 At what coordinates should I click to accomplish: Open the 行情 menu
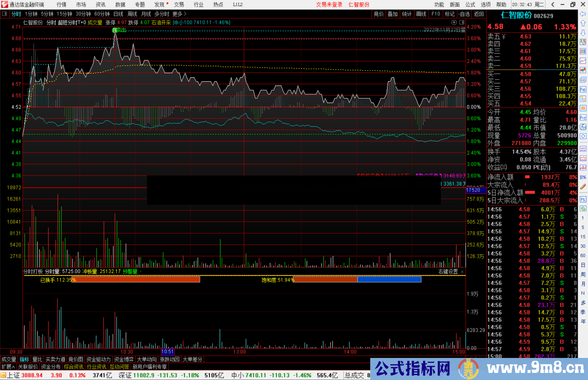pos(61,5)
